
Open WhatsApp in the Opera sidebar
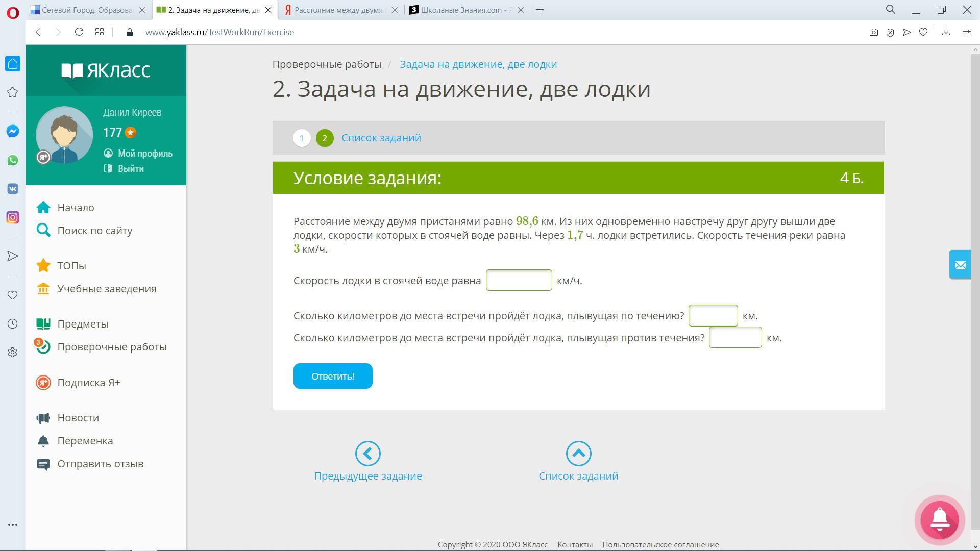pos(13,160)
